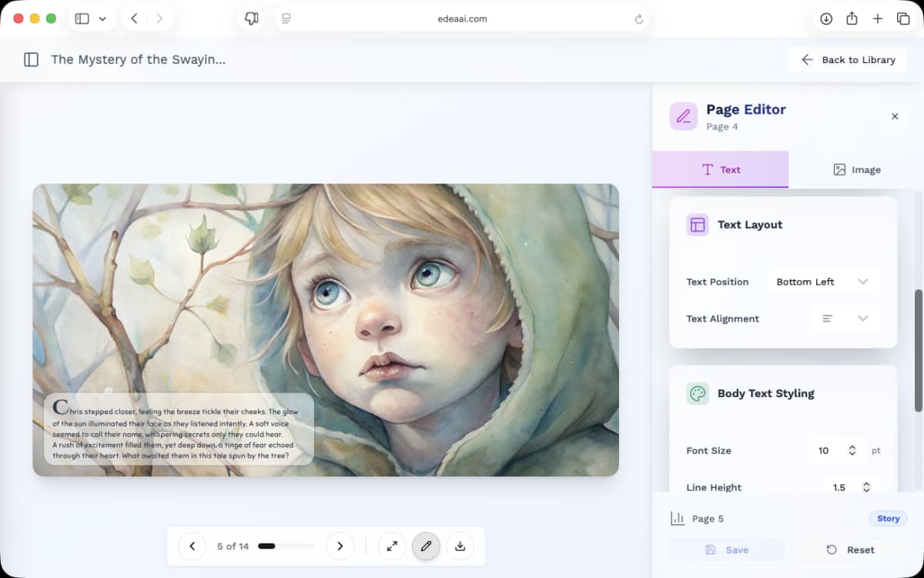Click the fullscreen expand icon

click(392, 546)
